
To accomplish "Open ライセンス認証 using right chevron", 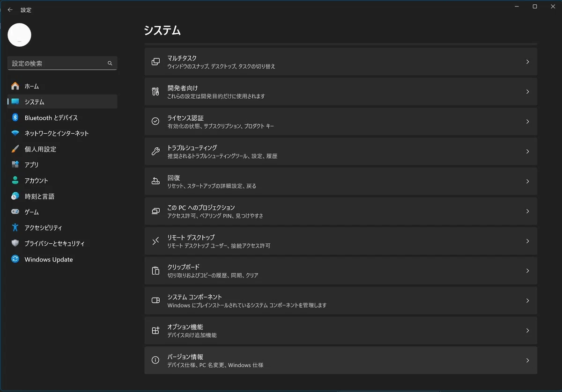I will pos(527,121).
